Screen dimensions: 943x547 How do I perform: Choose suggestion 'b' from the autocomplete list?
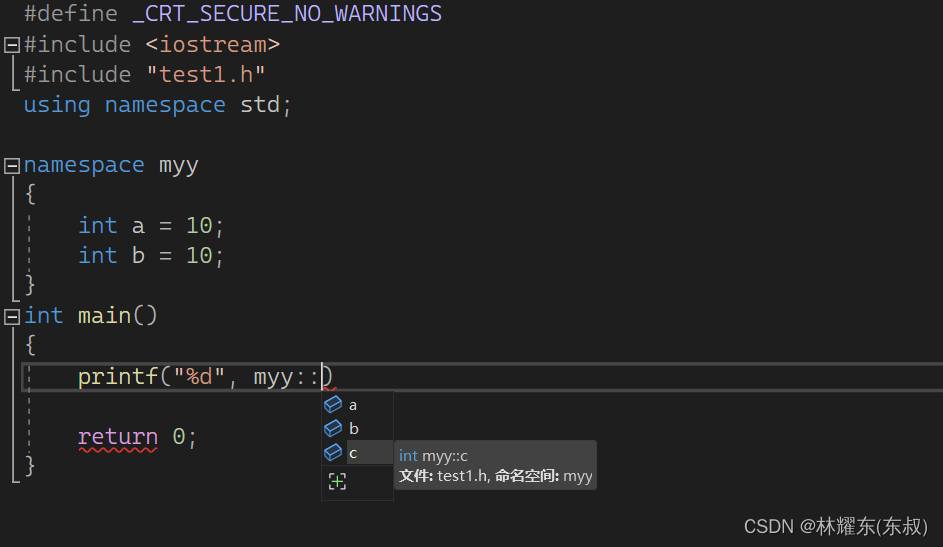pos(353,428)
